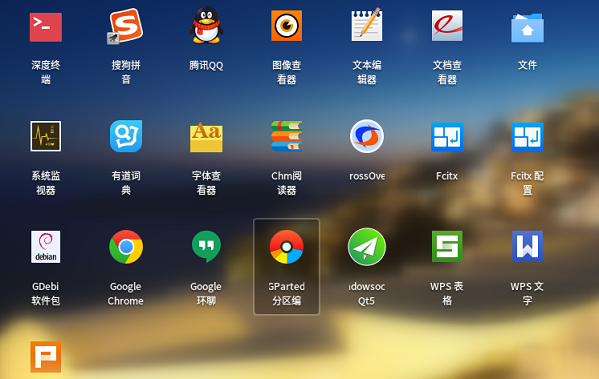Open Tencent QQ penguin icon
This screenshot has height=379, width=599.
pos(206,25)
